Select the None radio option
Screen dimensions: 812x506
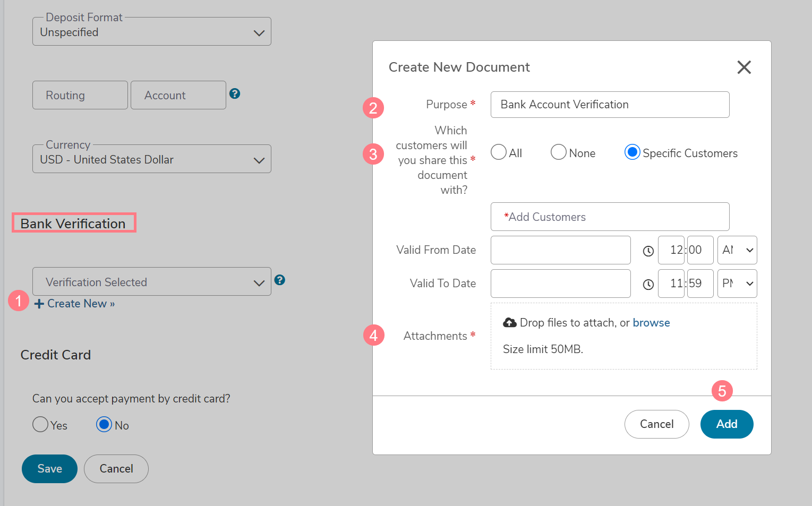pyautogui.click(x=559, y=152)
